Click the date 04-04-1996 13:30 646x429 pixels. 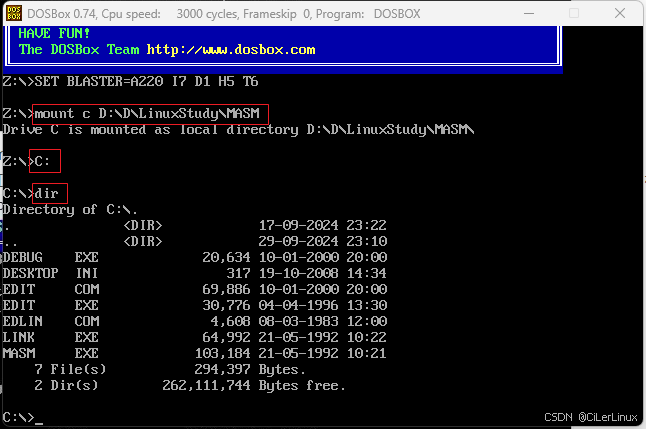tap(323, 305)
